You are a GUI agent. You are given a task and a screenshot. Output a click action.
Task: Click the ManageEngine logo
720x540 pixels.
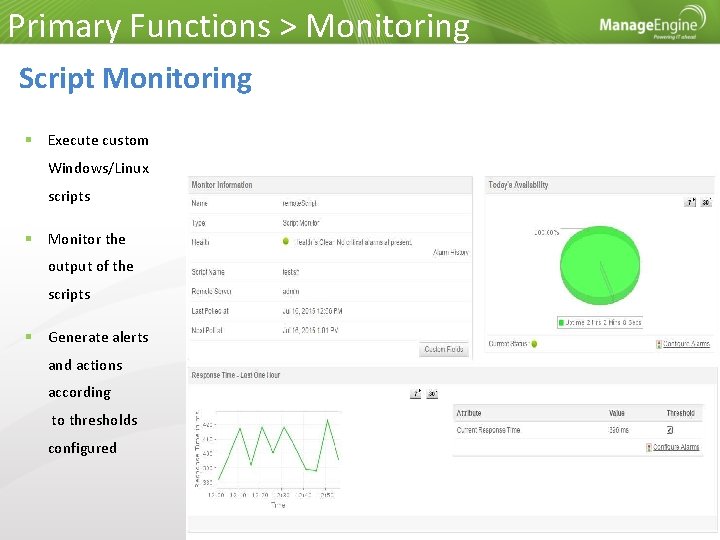pos(652,23)
